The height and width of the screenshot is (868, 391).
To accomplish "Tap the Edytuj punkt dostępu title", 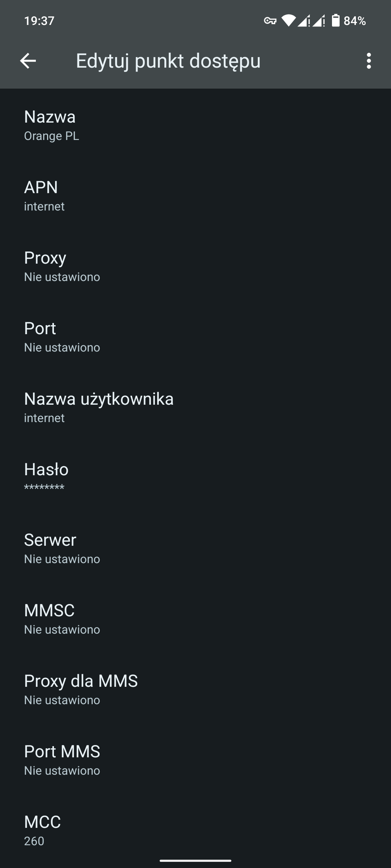I will tap(168, 61).
